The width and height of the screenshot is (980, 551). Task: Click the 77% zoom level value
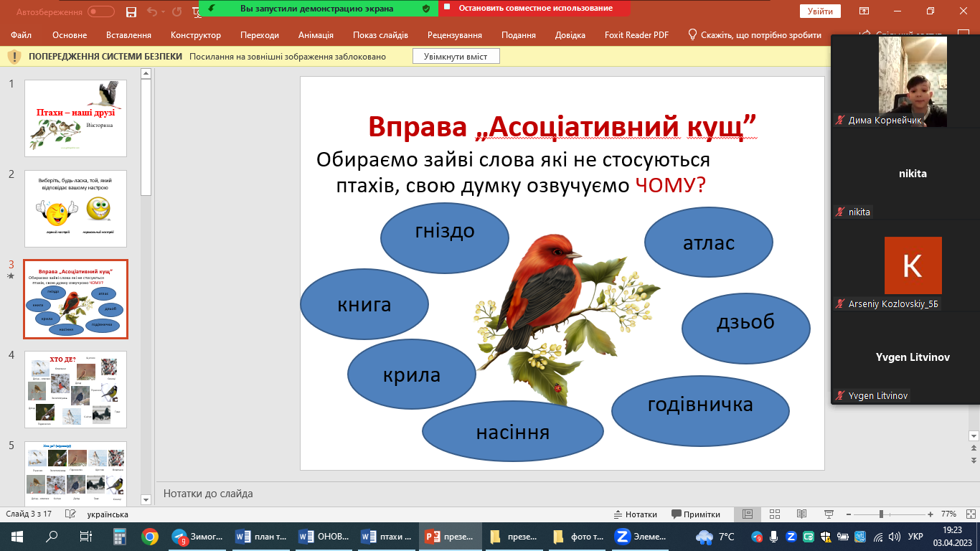(x=949, y=514)
